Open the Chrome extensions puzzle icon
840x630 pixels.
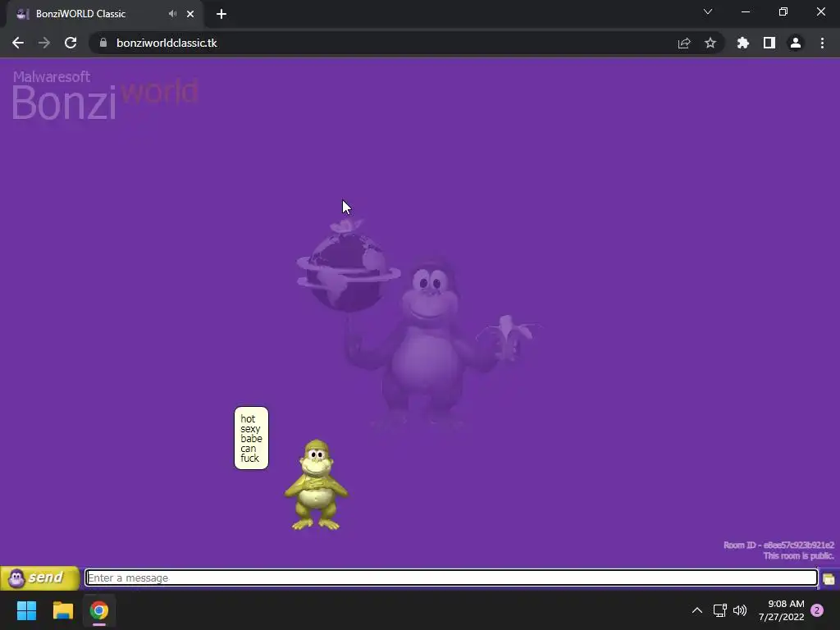743,43
